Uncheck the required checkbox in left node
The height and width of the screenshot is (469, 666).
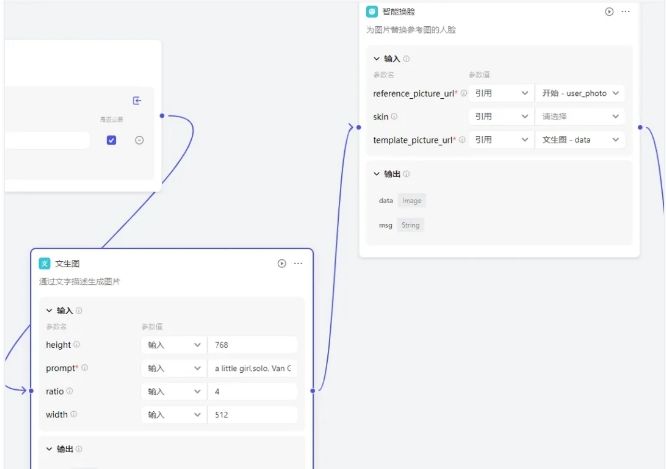click(111, 140)
